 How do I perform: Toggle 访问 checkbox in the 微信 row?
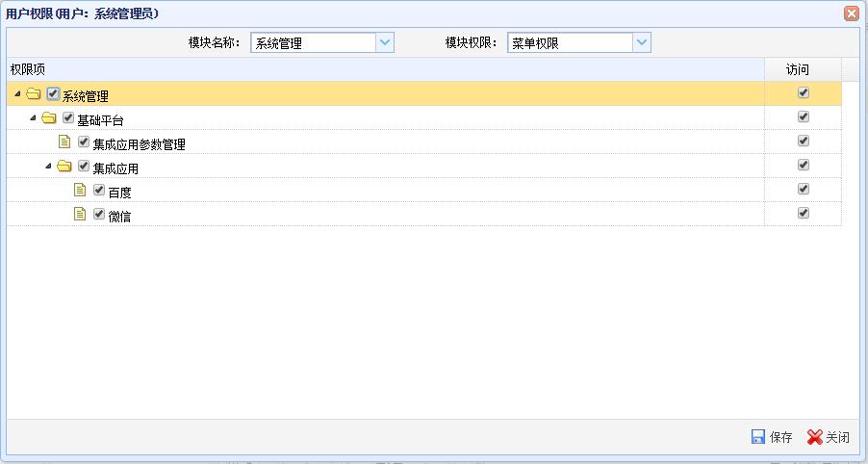point(804,213)
